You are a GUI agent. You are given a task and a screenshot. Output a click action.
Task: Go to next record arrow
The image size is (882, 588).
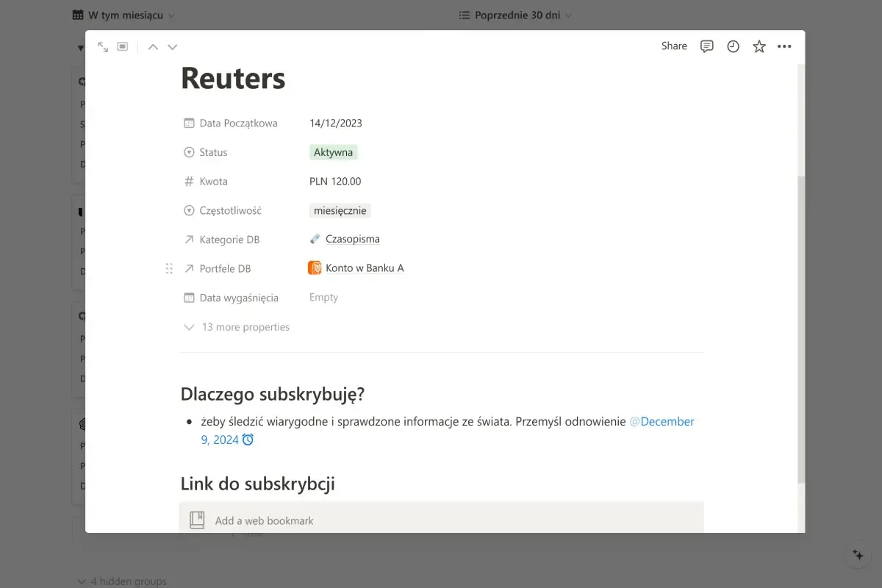click(x=173, y=46)
